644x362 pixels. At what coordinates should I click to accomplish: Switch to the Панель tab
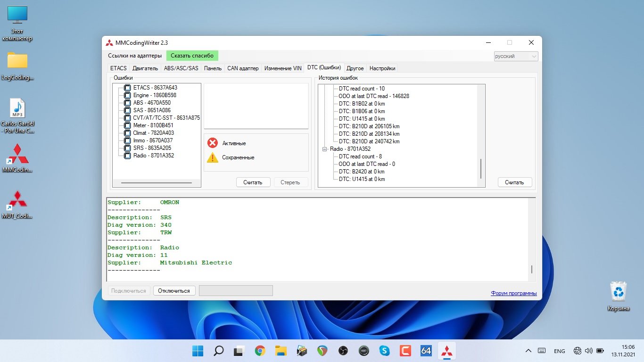[x=213, y=68]
